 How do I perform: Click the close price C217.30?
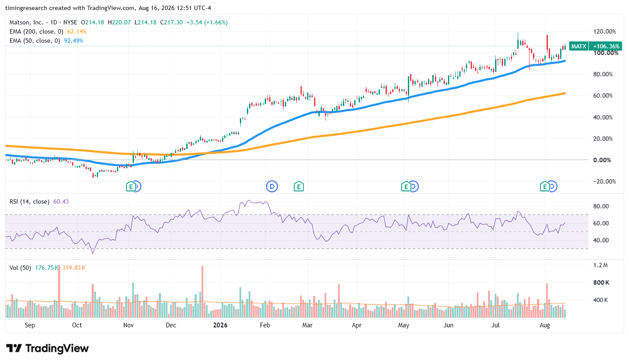[x=172, y=22]
